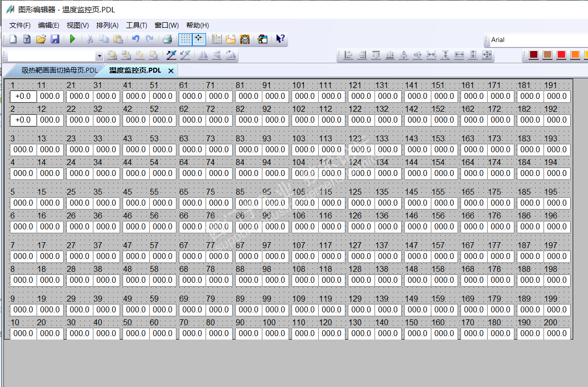Center the selected objects vertically
Viewport: 588px width, 387px height.
point(418,55)
